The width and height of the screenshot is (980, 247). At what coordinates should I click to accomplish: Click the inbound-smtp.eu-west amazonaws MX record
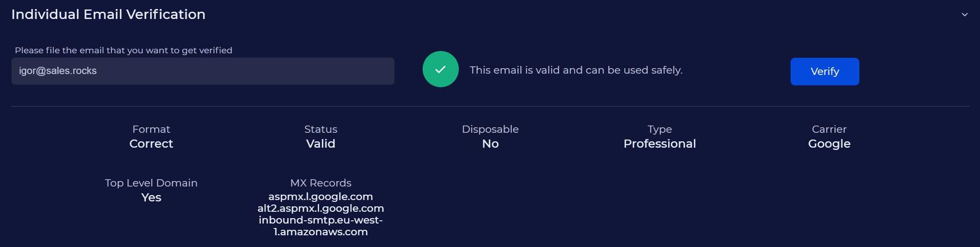click(x=320, y=226)
